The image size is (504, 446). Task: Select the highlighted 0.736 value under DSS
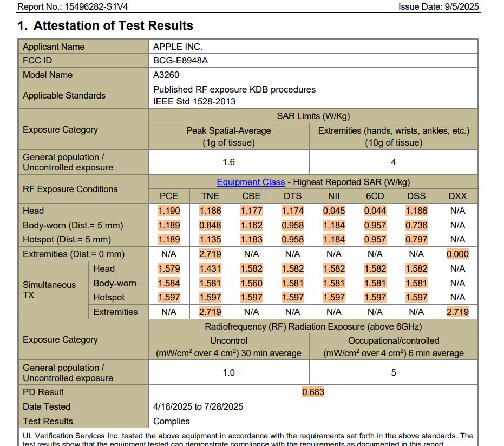click(416, 225)
